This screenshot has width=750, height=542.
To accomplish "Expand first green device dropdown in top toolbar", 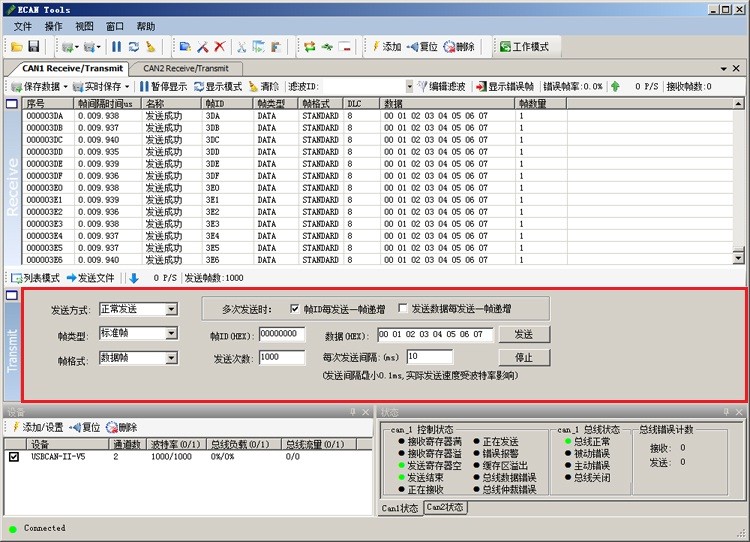I will (77, 47).
